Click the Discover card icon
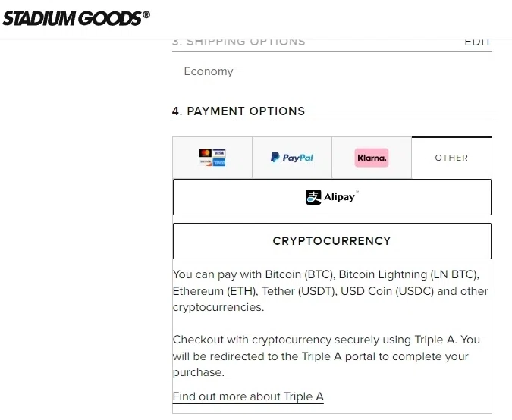 click(x=206, y=162)
